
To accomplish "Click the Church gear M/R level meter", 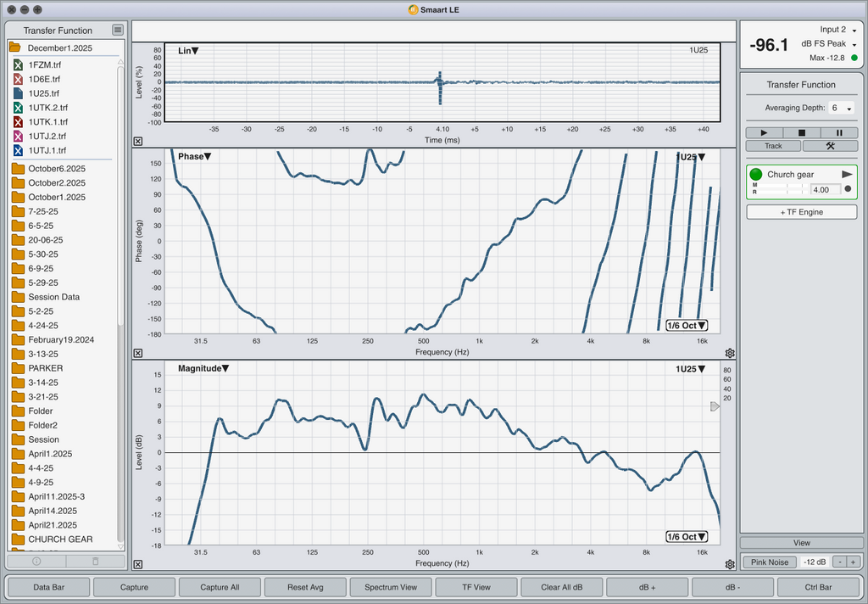I will tap(778, 189).
